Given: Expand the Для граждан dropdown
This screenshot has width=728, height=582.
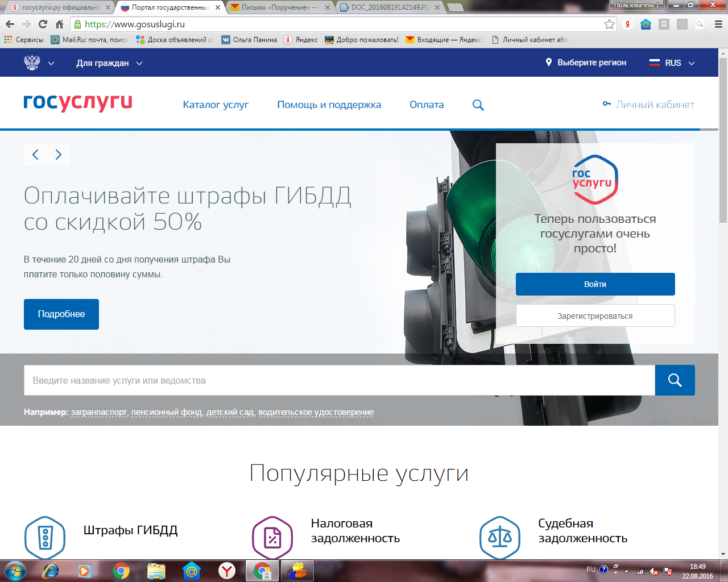Looking at the screenshot, I should [x=109, y=63].
